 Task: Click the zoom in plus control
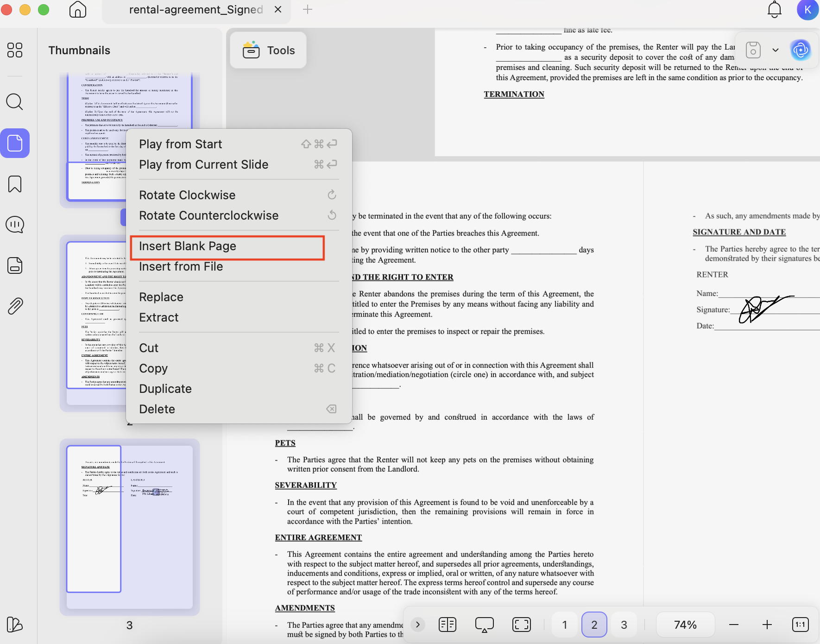click(x=767, y=625)
